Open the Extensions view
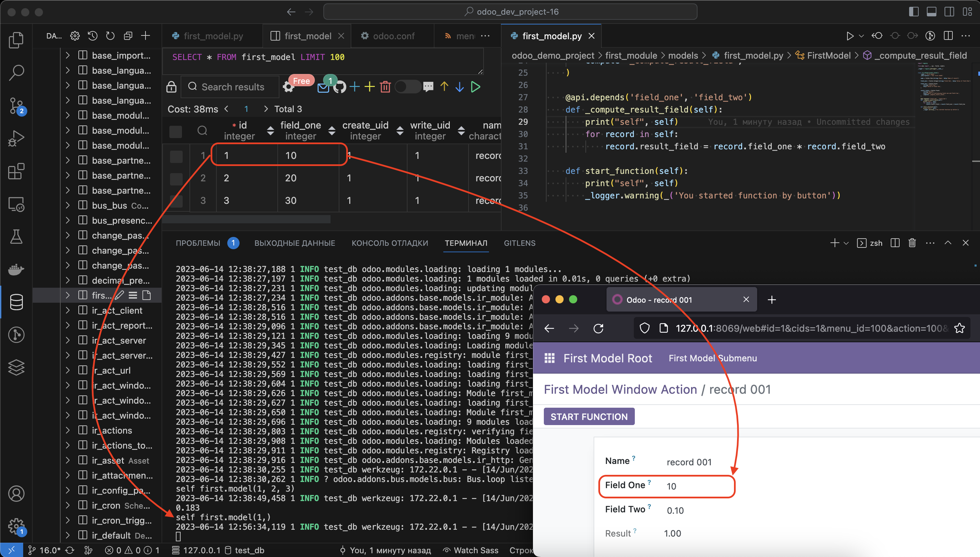 click(x=16, y=171)
